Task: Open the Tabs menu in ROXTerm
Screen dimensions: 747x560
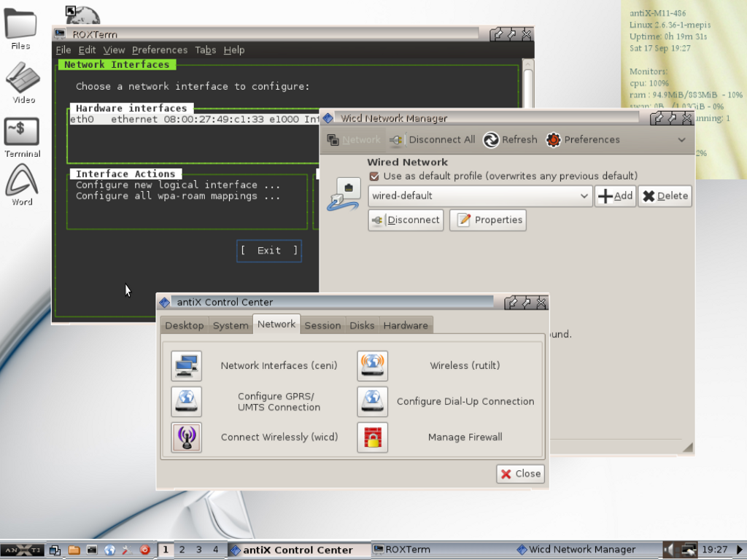Action: [205, 50]
